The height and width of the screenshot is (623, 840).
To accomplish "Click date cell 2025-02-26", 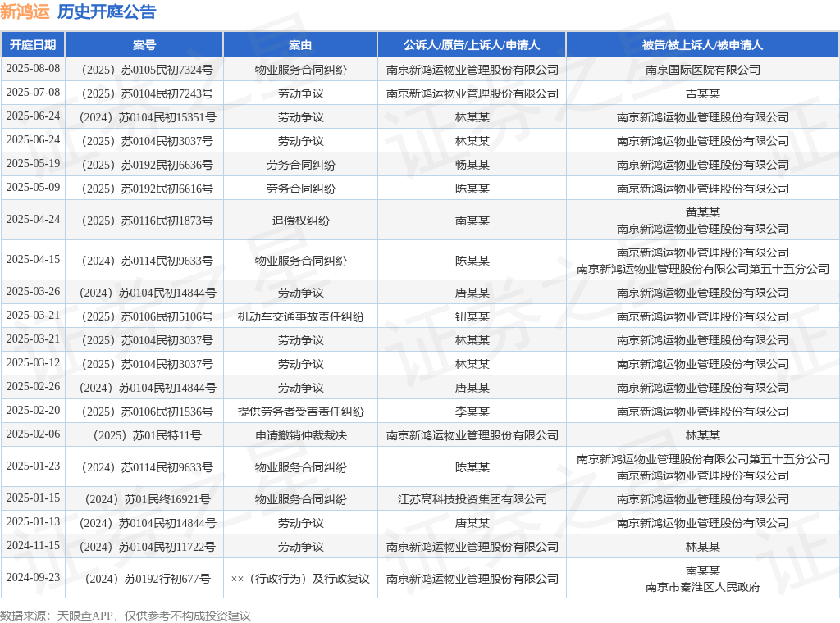I will click(33, 387).
